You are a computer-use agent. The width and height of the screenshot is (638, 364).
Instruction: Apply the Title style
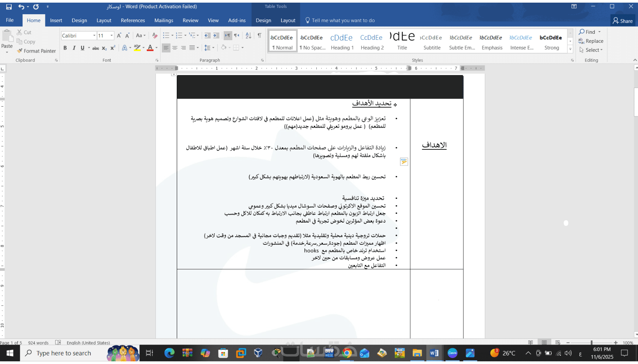[x=402, y=41]
